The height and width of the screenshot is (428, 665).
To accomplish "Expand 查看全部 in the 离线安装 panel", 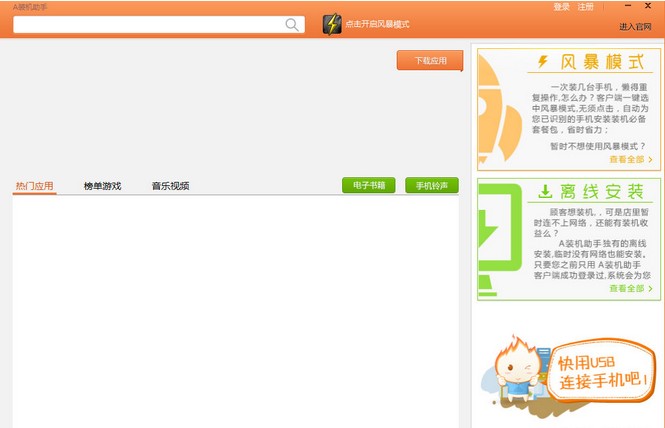I will (x=630, y=288).
